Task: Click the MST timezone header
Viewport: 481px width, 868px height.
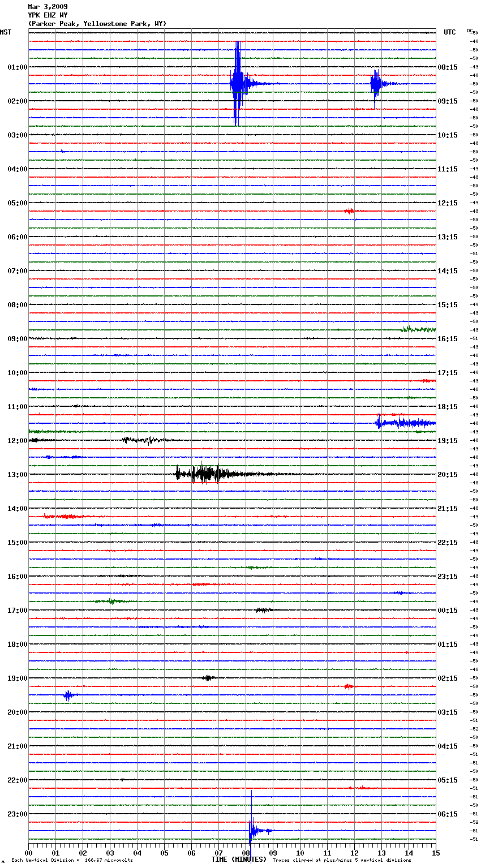Action: [6, 32]
